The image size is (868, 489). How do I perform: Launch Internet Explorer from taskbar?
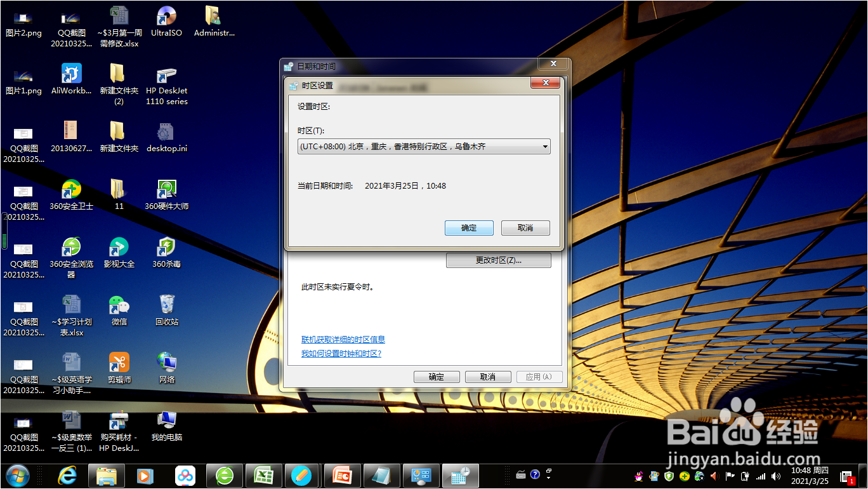tap(67, 476)
